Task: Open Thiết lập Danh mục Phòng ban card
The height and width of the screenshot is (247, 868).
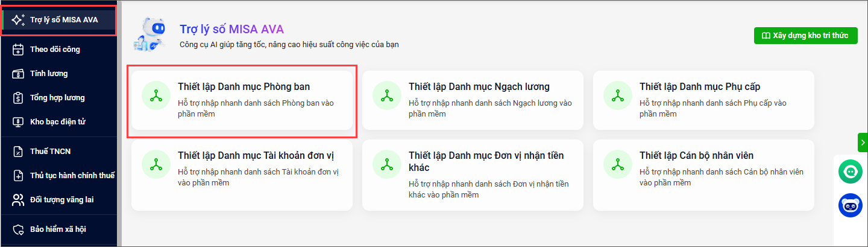Action: tap(242, 100)
